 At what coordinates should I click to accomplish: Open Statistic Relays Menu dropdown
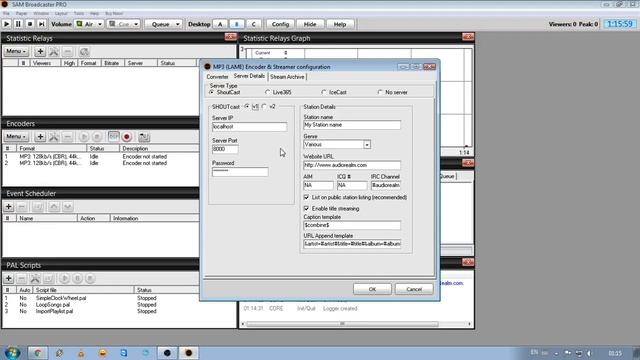(16, 51)
